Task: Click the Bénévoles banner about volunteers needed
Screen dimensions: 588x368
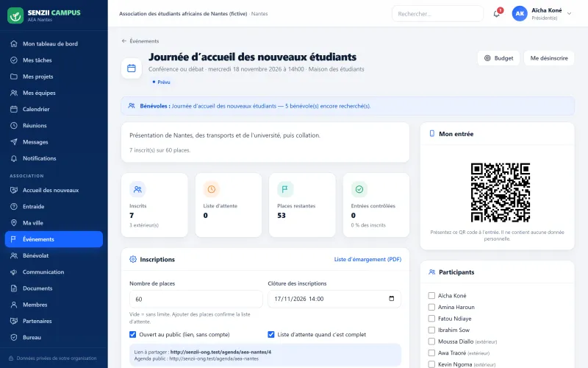Action: 348,106
